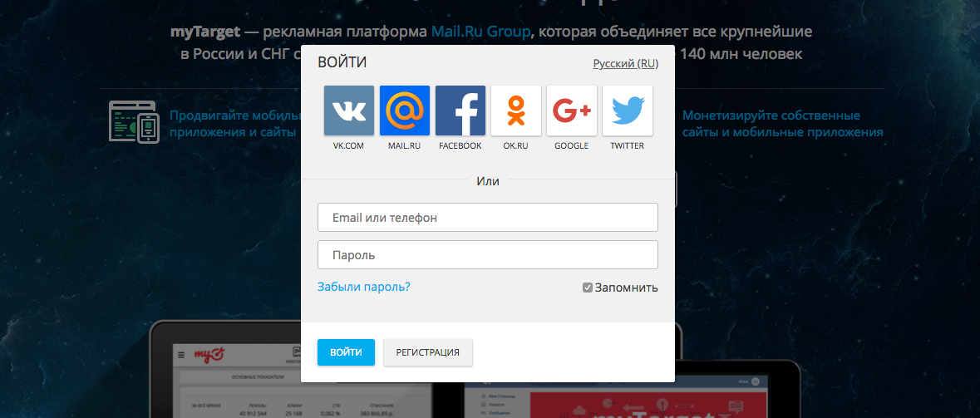
Task: Use the Google+ sign-in icon
Action: (x=571, y=111)
